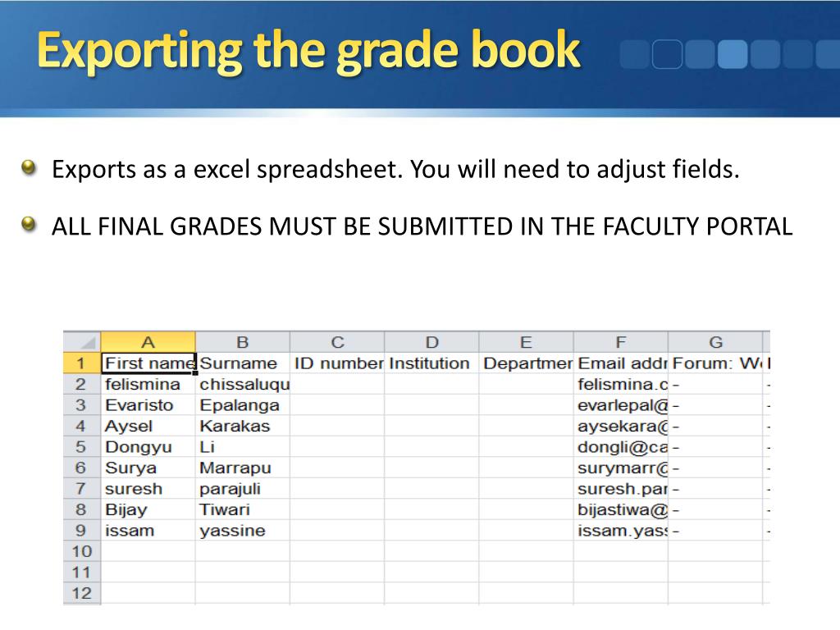
Task: Select column E header
Action: (526, 342)
